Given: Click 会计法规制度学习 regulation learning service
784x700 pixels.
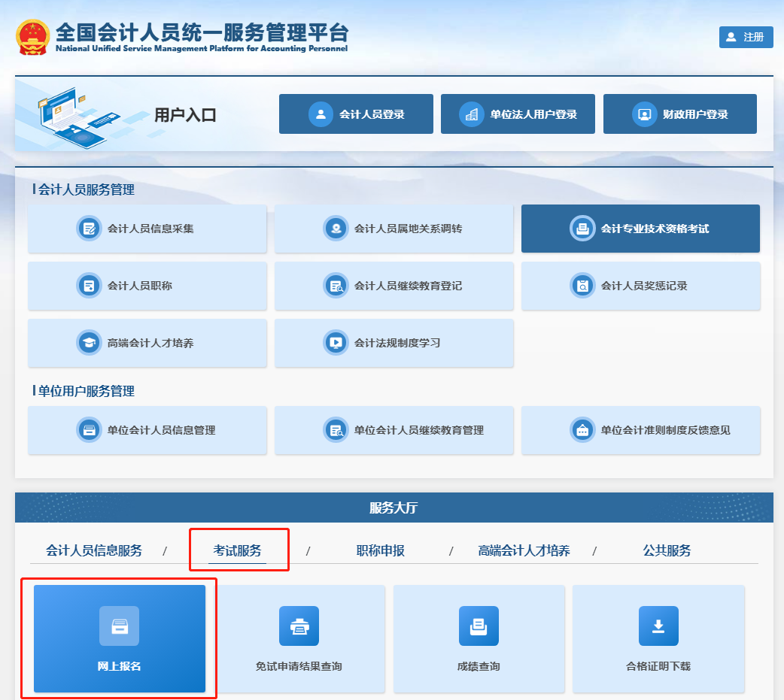Looking at the screenshot, I should click(x=394, y=344).
